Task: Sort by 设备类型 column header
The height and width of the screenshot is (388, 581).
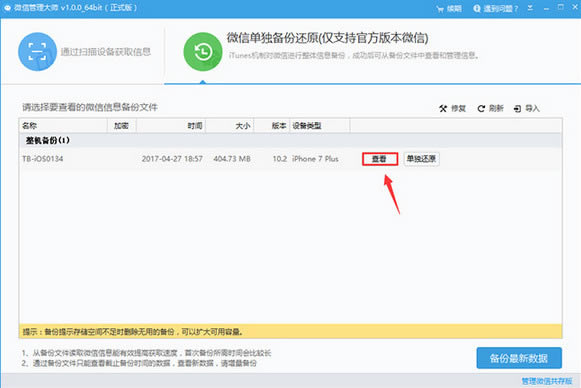Action: [319, 126]
